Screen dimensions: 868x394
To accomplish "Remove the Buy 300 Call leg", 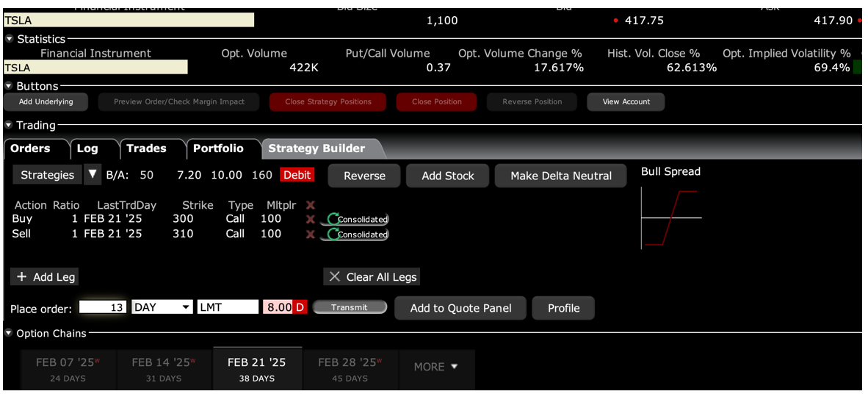I will coord(310,219).
